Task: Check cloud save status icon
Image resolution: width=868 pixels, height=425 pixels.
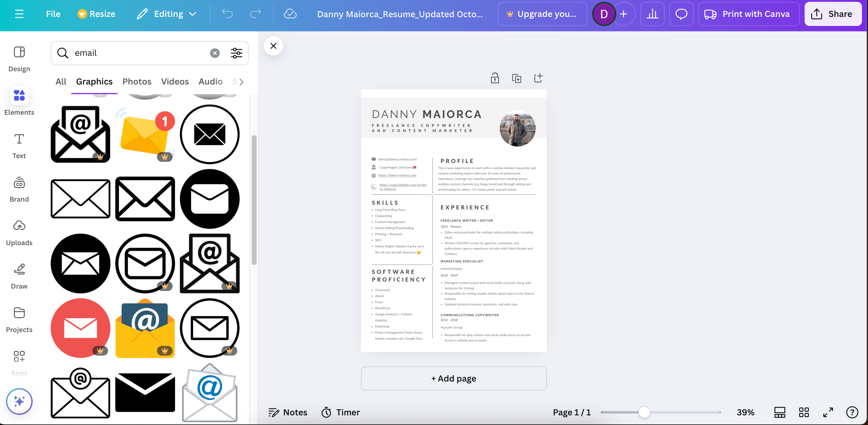Action: coord(290,14)
